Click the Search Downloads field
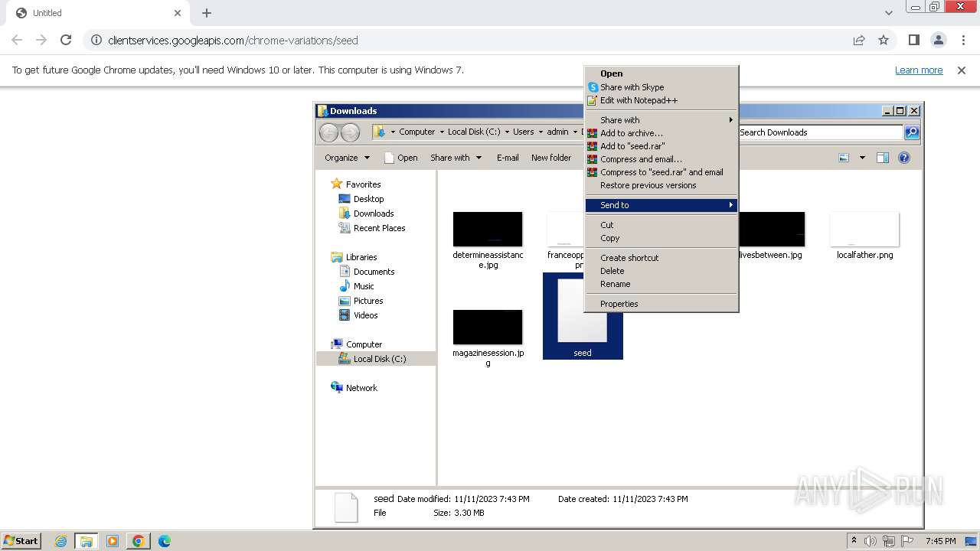Screen dimensions: 980x551 tap(820, 132)
